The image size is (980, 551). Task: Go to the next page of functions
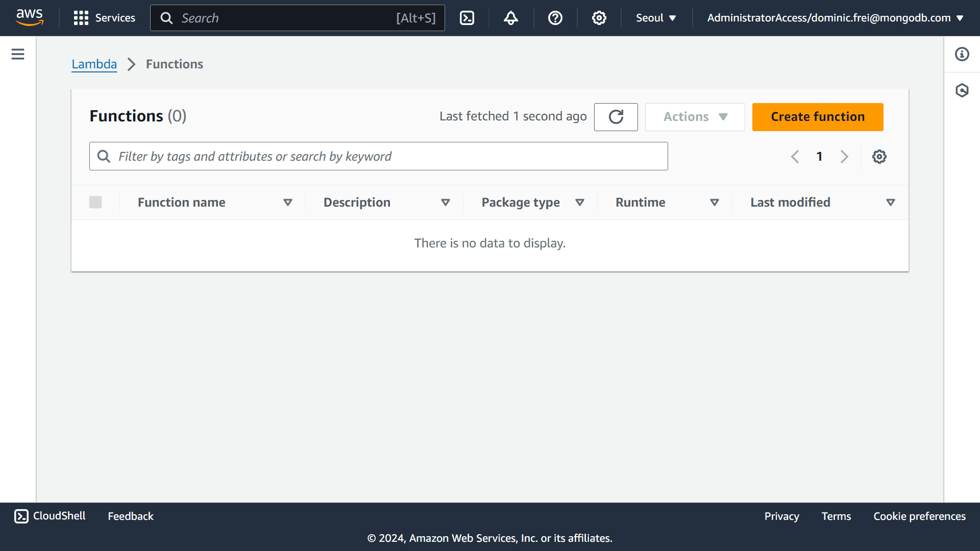click(x=844, y=157)
